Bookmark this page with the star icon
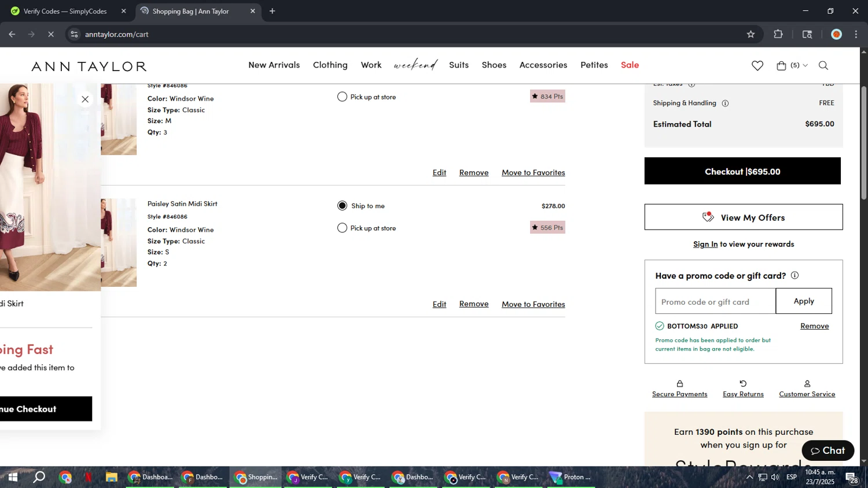The image size is (868, 488). tap(751, 34)
